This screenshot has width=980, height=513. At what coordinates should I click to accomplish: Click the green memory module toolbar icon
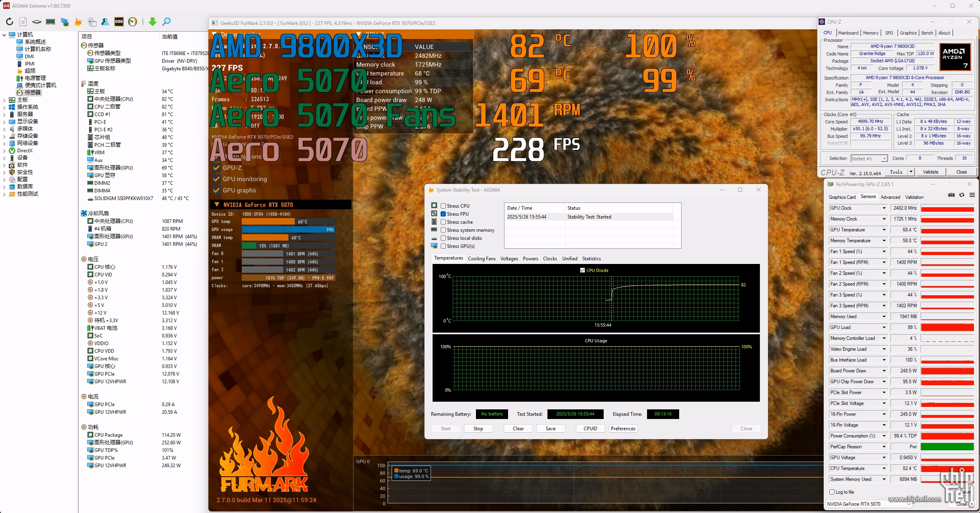point(50,22)
